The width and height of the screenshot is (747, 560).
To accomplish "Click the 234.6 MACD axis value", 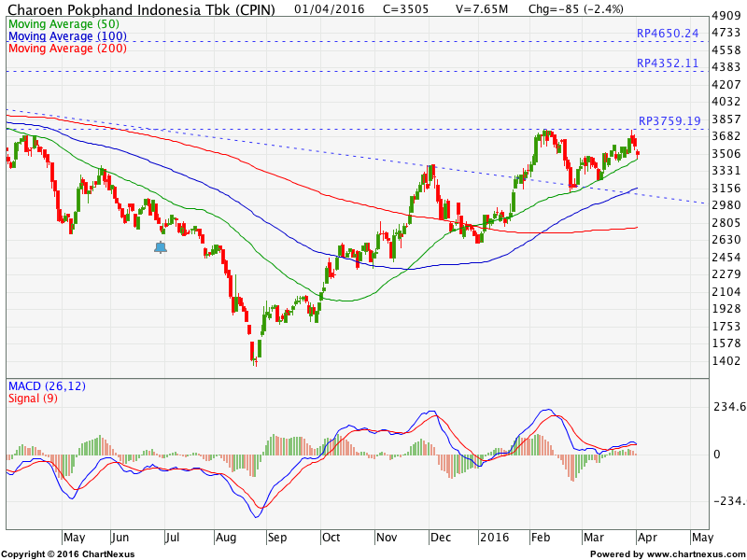I will pyautogui.click(x=729, y=407).
